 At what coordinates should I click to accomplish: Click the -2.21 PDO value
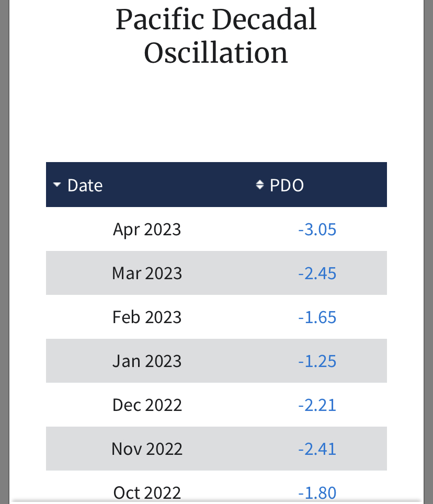point(317,405)
